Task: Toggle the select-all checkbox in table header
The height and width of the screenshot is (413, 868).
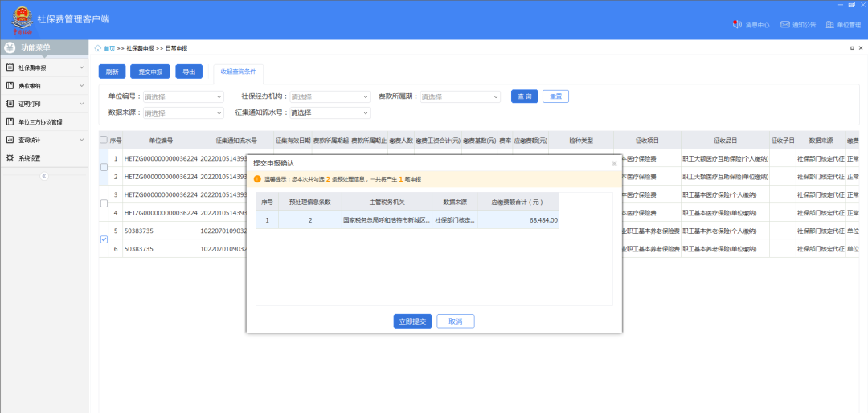Action: (x=104, y=140)
